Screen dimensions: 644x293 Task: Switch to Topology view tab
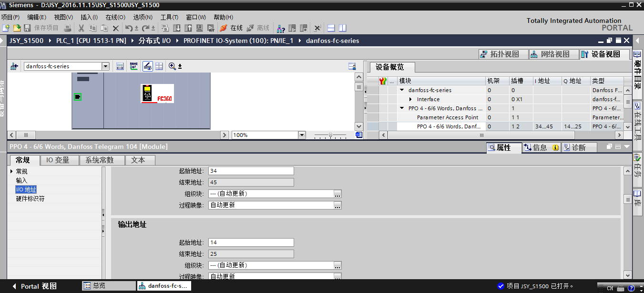point(503,54)
